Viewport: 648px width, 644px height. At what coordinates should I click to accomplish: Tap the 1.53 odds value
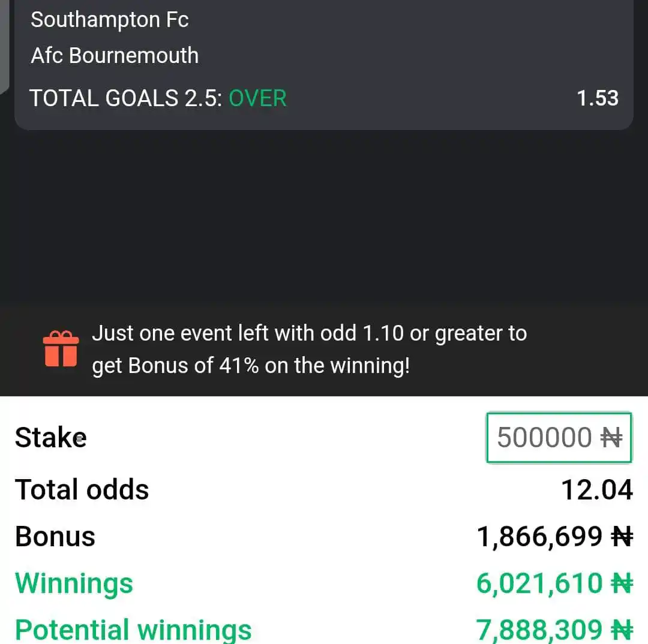coord(597,98)
